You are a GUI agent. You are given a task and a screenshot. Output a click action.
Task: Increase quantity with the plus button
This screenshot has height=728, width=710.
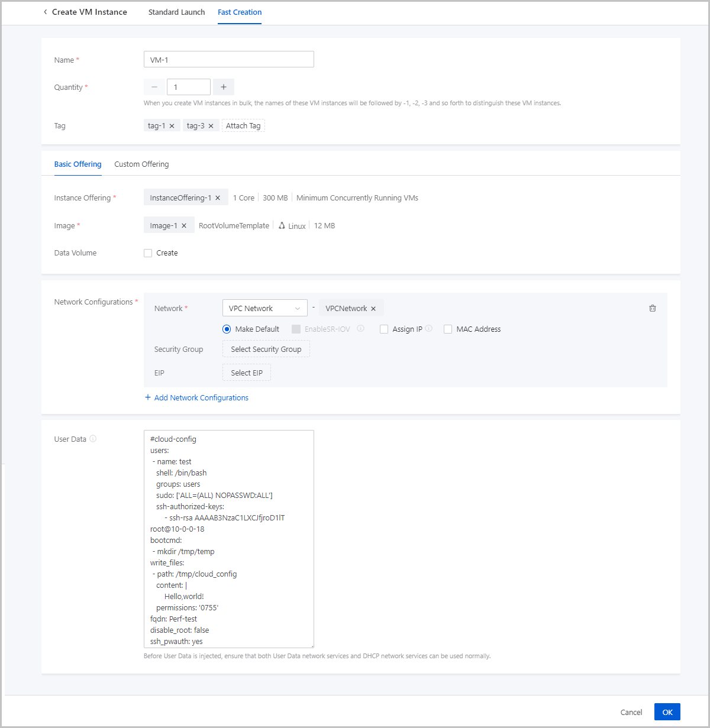click(x=223, y=87)
